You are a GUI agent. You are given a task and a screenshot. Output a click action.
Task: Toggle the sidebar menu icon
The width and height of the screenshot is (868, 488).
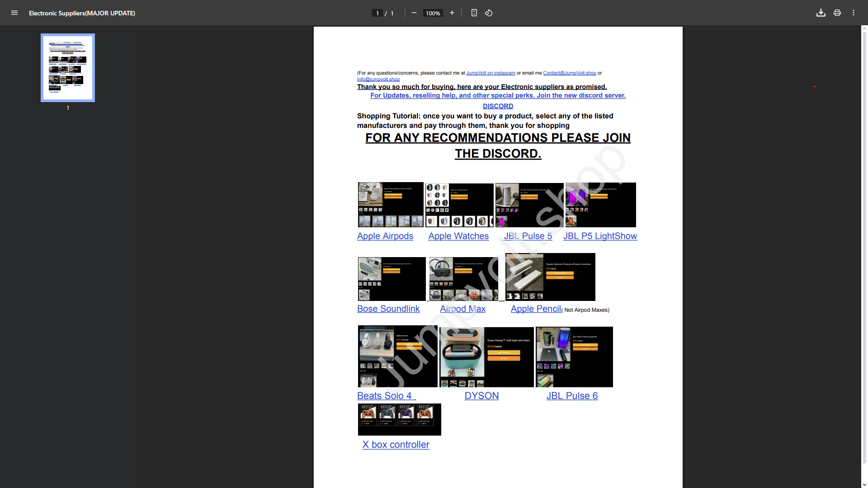14,13
